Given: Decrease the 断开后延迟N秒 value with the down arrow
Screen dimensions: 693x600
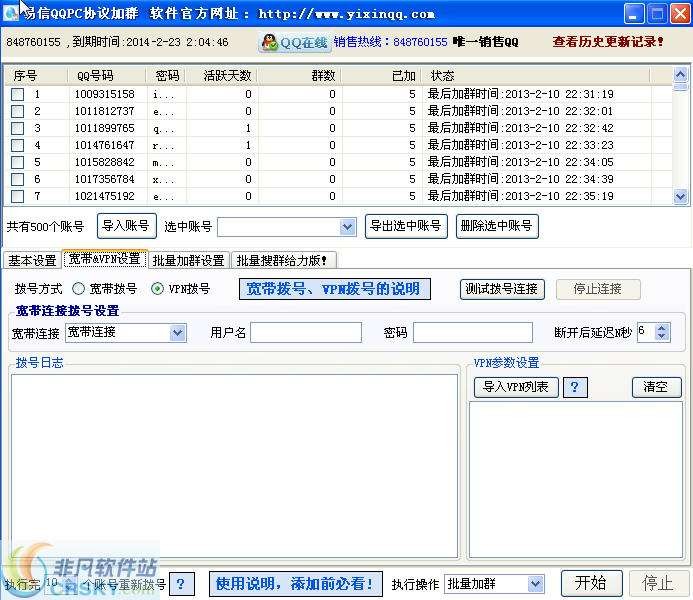Looking at the screenshot, I should [x=662, y=336].
